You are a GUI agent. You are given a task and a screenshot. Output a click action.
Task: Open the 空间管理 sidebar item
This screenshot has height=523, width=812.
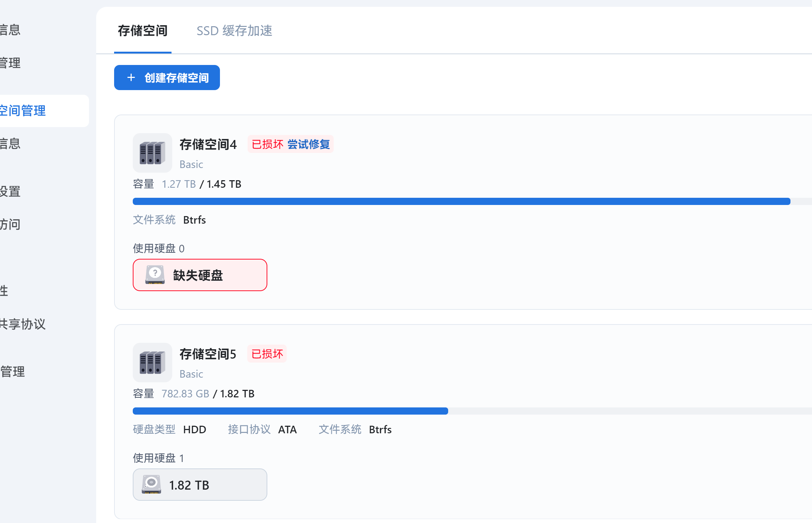(x=44, y=111)
